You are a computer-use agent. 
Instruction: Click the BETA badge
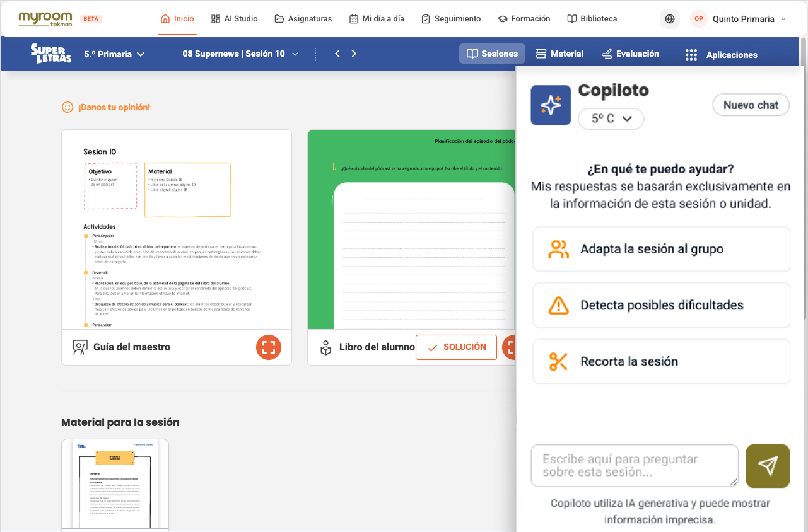pos(92,19)
